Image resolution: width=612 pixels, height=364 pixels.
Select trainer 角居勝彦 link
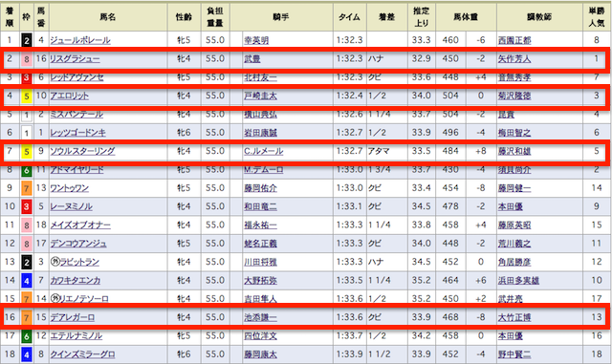tap(514, 262)
